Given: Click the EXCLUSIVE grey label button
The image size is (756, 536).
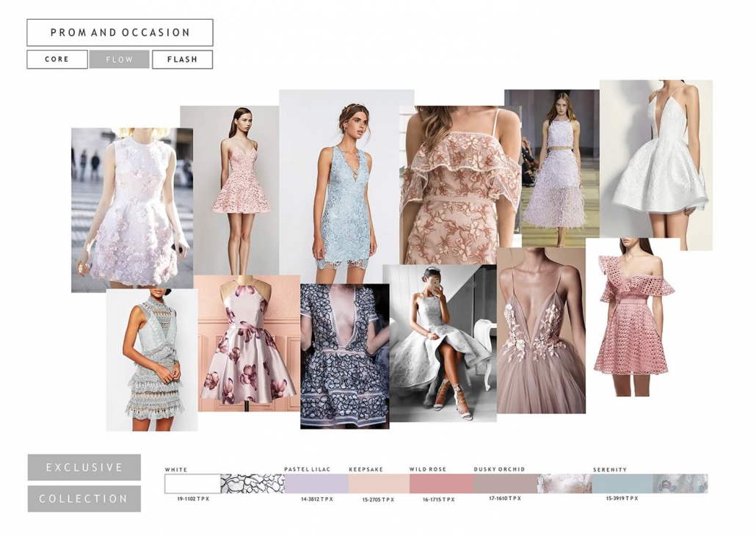Looking at the screenshot, I should click(x=84, y=467).
